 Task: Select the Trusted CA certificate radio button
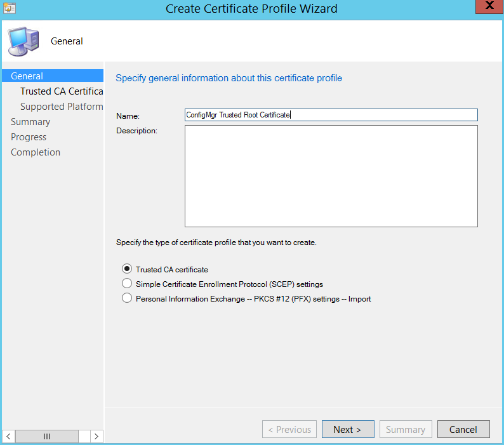127,269
